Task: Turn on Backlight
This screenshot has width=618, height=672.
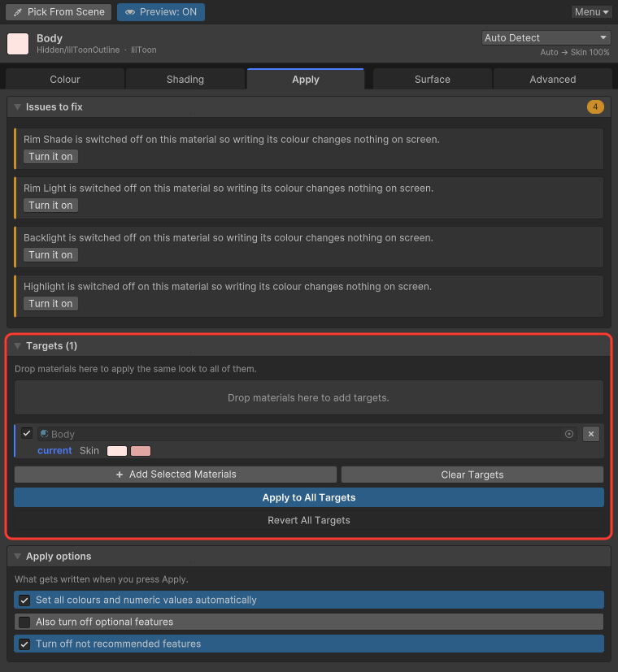Action: point(50,254)
